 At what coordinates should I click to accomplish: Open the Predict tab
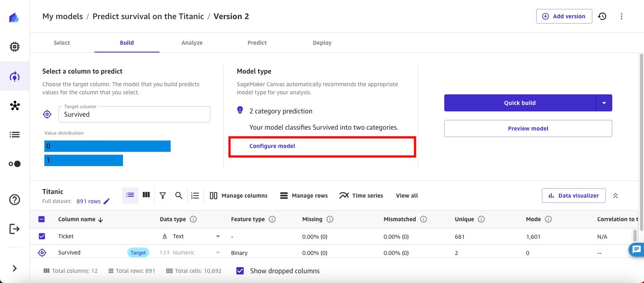pyautogui.click(x=257, y=43)
